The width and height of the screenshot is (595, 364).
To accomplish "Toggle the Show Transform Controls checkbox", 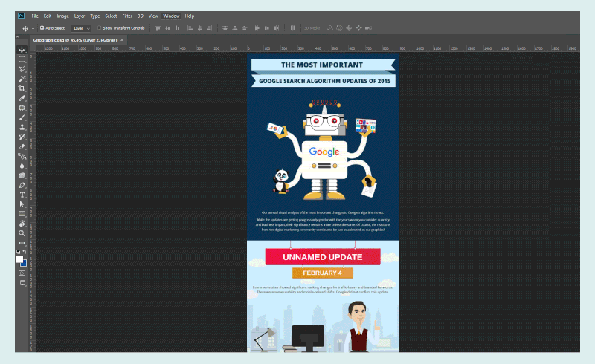I will coord(97,27).
